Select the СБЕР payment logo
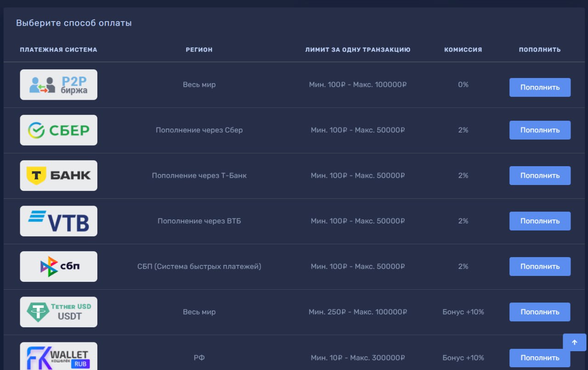 [x=58, y=130]
